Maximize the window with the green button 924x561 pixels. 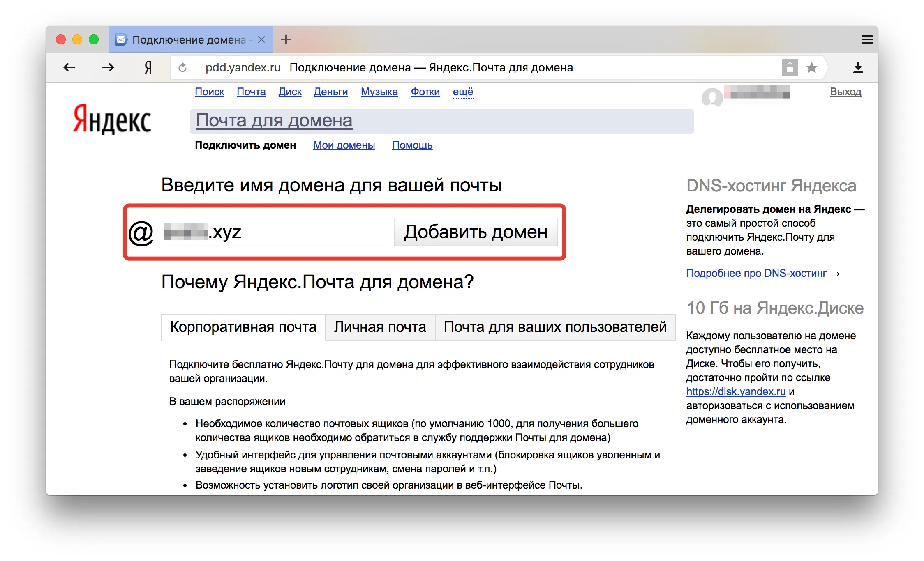pyautogui.click(x=94, y=39)
